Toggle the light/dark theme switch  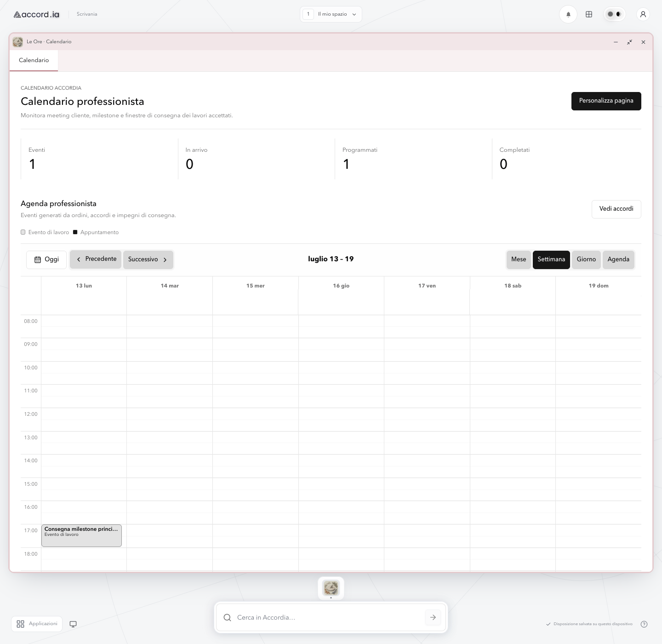[x=614, y=14]
